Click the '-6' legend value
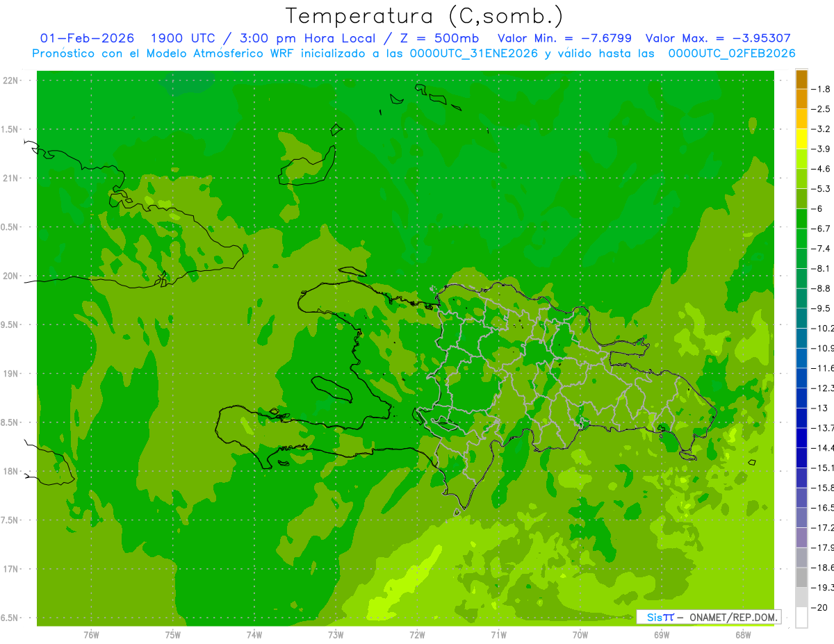This screenshot has height=644, width=834. click(x=817, y=208)
